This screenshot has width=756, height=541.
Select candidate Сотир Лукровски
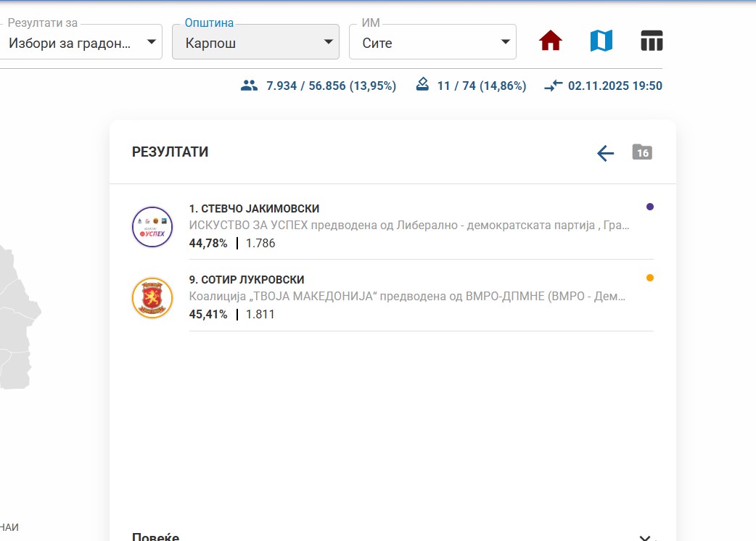coord(247,280)
